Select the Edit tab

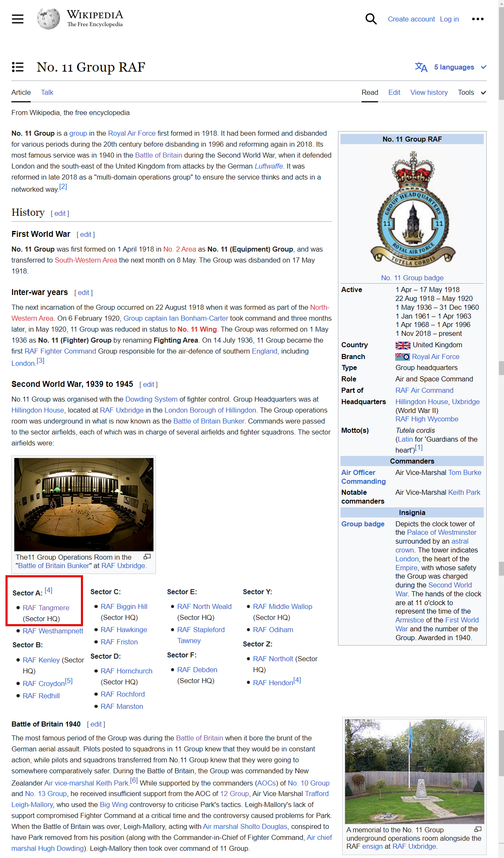click(x=394, y=92)
